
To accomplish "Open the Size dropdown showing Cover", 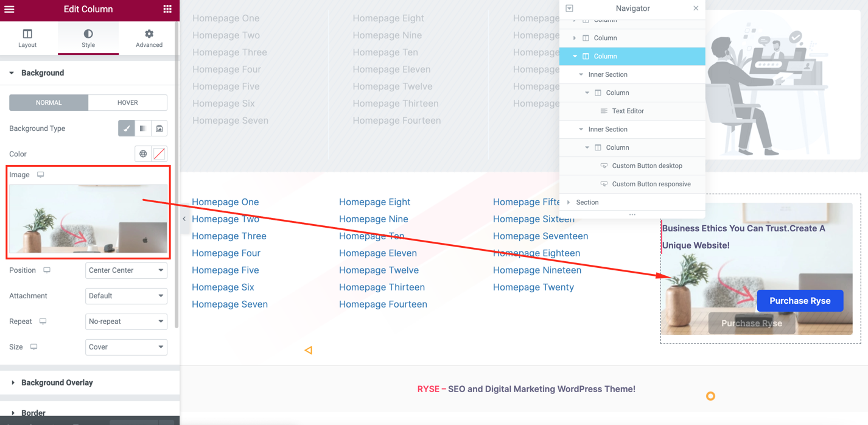I will click(x=126, y=347).
